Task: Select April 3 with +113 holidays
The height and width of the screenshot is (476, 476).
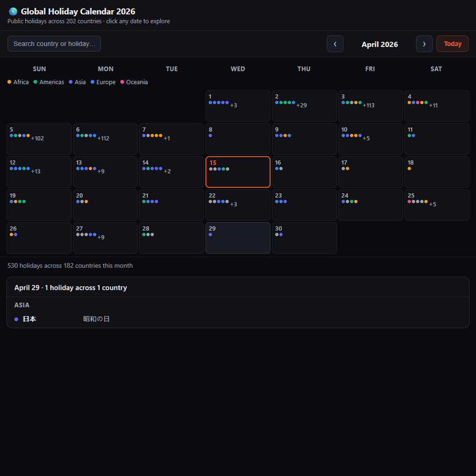Action: 370,106
